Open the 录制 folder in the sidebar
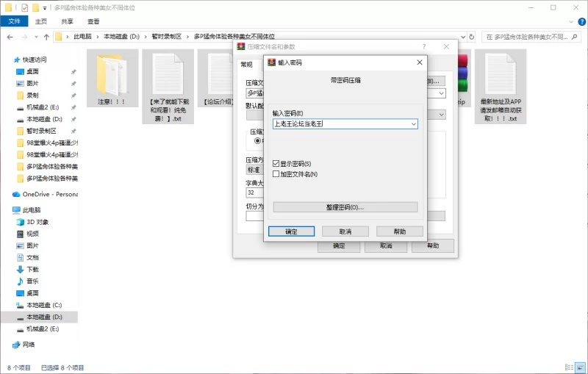This screenshot has width=588, height=374. coord(32,96)
